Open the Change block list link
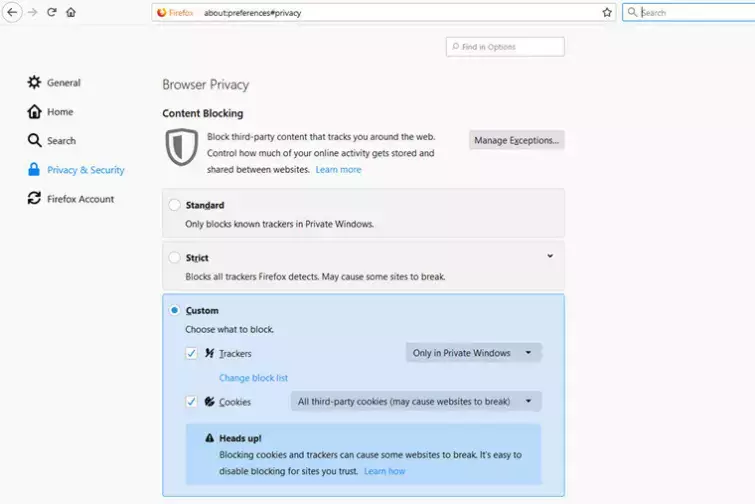The image size is (755, 504). tap(253, 378)
